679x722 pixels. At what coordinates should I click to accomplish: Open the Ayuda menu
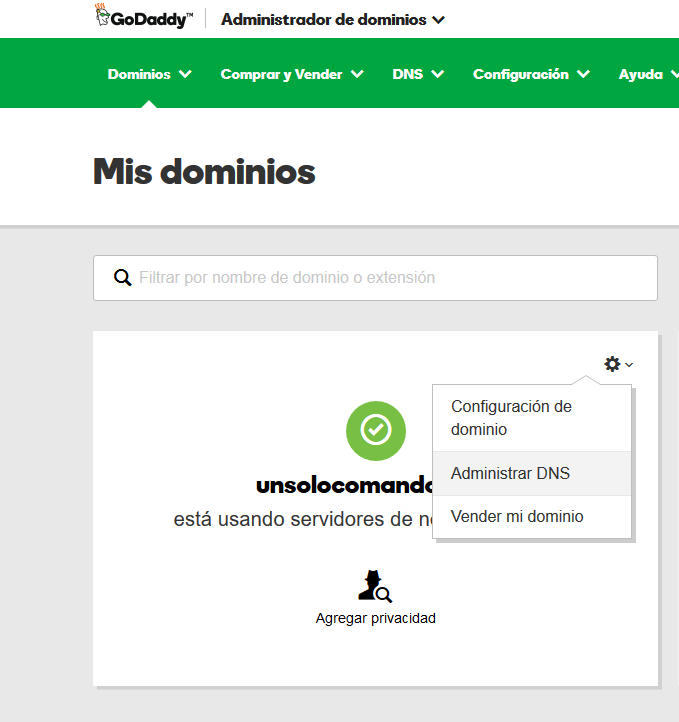pos(648,74)
